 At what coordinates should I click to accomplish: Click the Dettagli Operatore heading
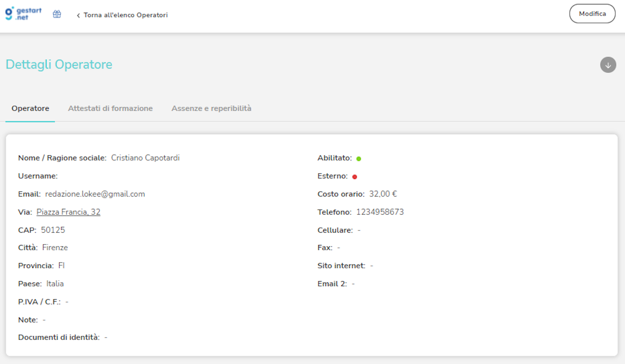point(59,64)
